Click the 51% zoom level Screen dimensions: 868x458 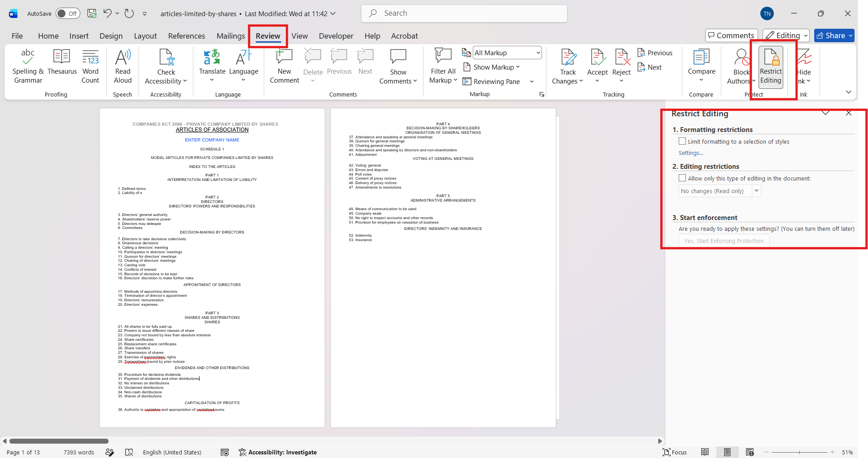point(847,452)
